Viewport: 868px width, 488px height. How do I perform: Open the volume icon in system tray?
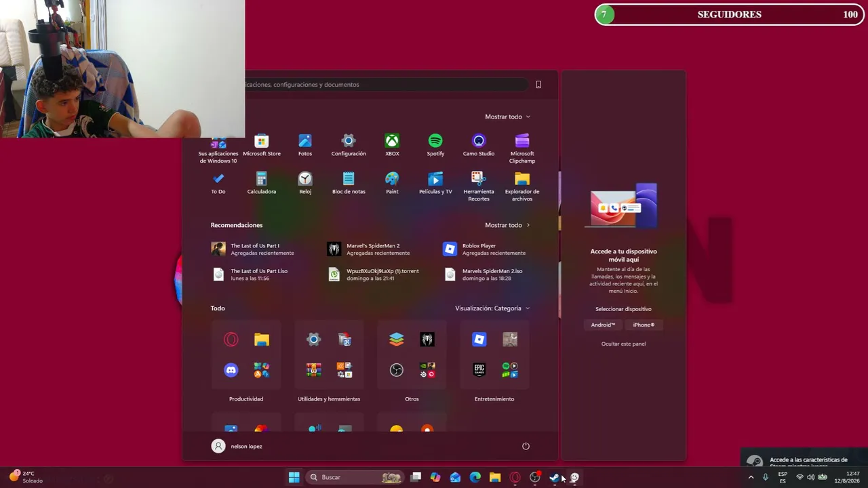click(x=810, y=477)
